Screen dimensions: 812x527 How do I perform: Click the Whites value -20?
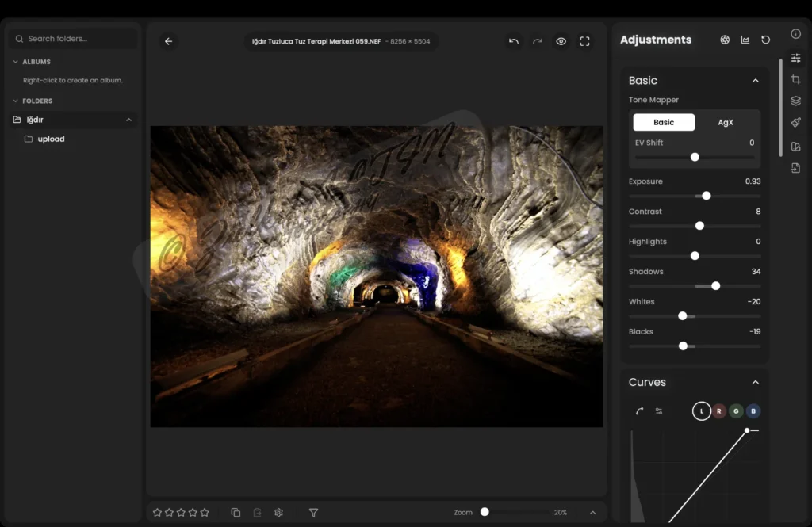(754, 301)
